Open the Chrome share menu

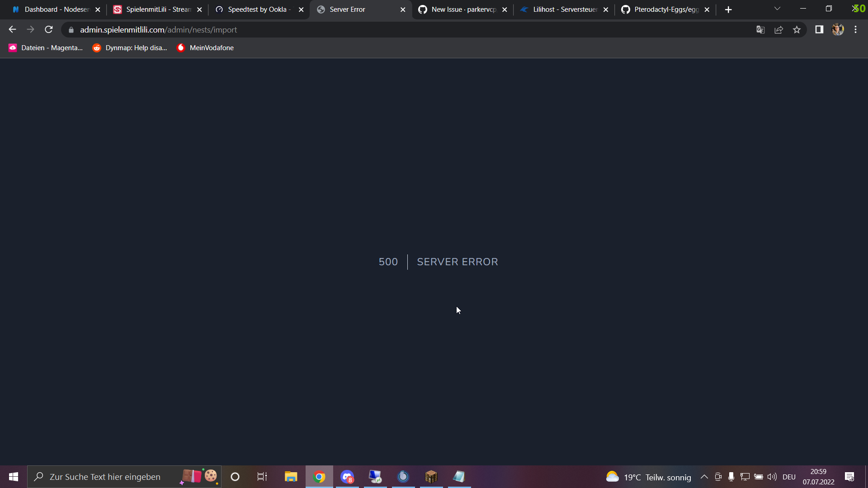tap(778, 29)
